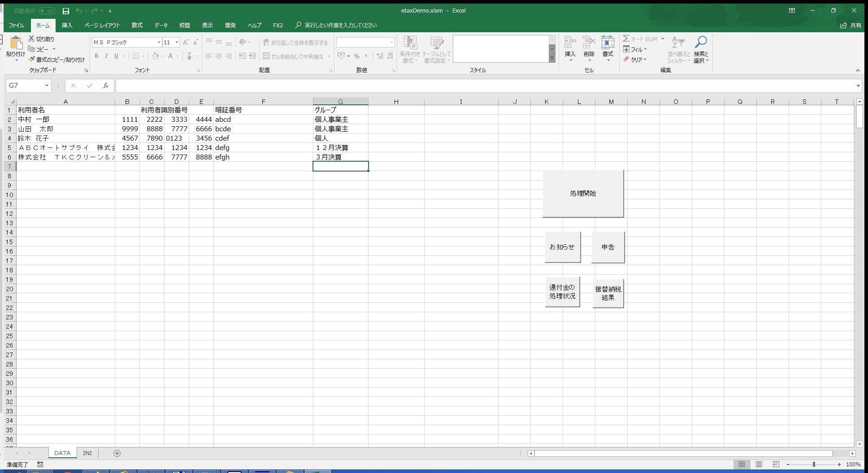Click the Insert cells icon
The image size is (868, 473).
tap(570, 43)
